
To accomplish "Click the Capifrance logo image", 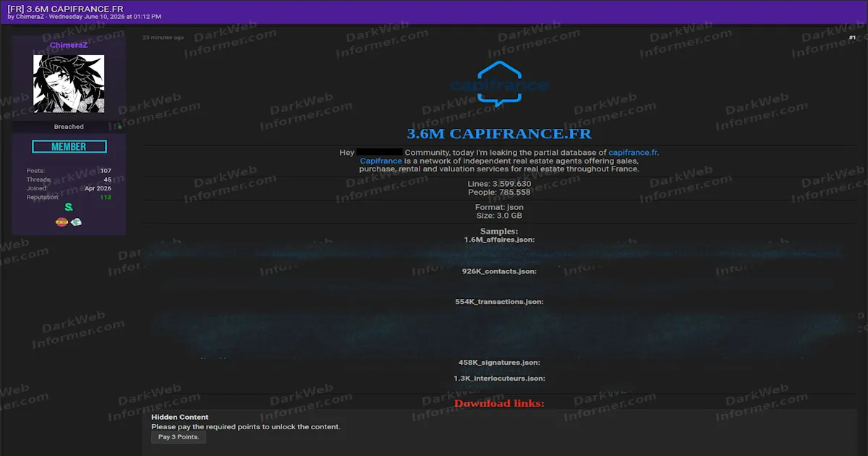I will [x=499, y=84].
